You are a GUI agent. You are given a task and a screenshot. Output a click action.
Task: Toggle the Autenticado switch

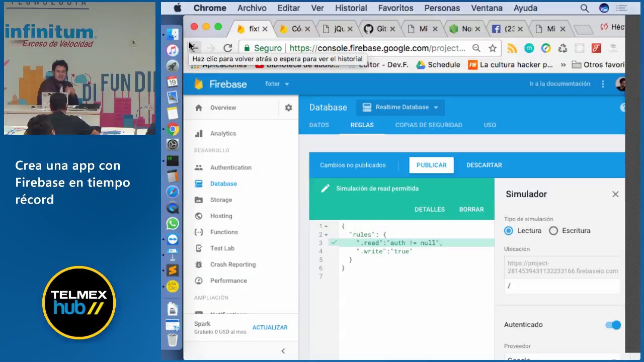coord(613,325)
